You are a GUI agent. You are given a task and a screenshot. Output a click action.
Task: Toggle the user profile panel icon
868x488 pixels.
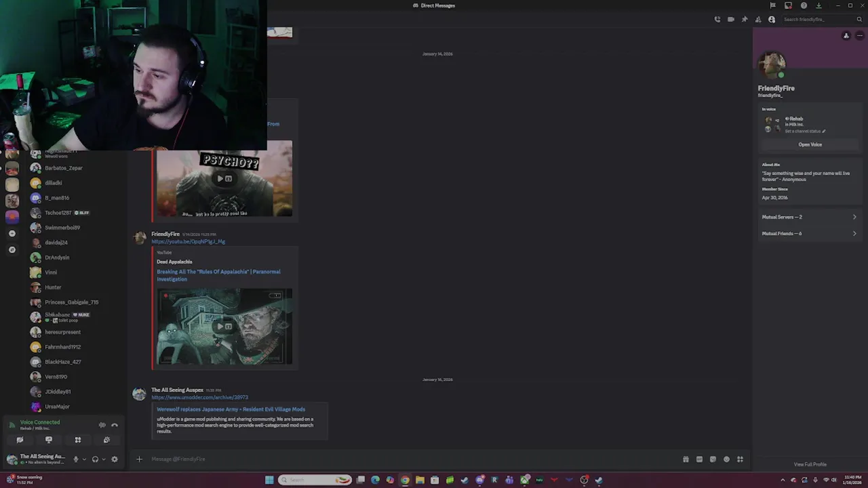click(772, 19)
